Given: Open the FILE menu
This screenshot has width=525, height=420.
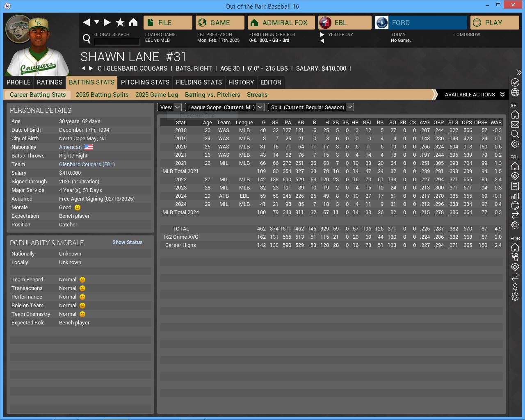Looking at the screenshot, I should [x=168, y=23].
